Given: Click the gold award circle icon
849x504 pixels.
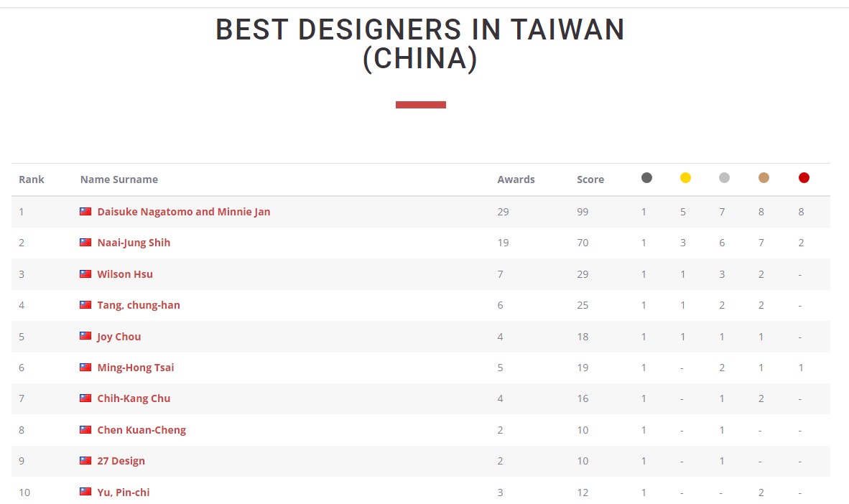Looking at the screenshot, I should point(685,178).
